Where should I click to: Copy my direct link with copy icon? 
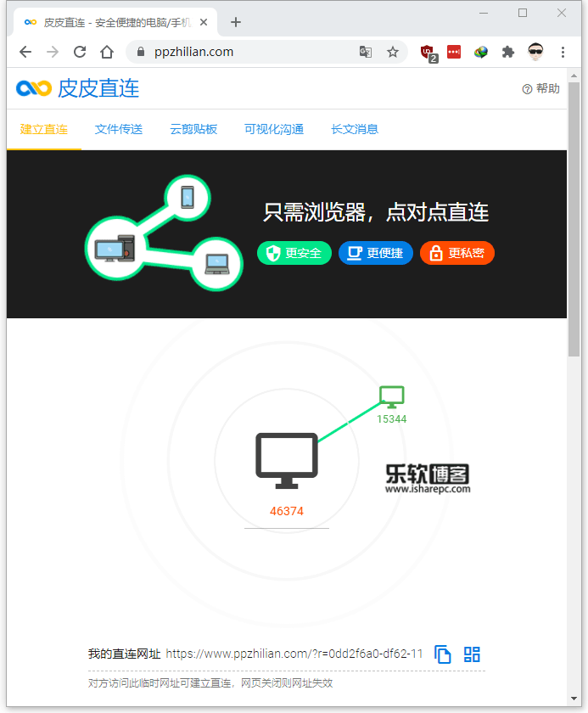click(x=443, y=654)
